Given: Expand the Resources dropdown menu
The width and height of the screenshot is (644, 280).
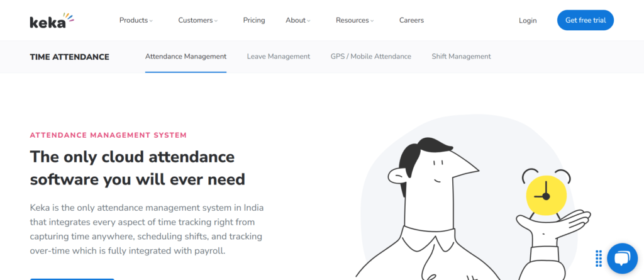Looking at the screenshot, I should [355, 20].
